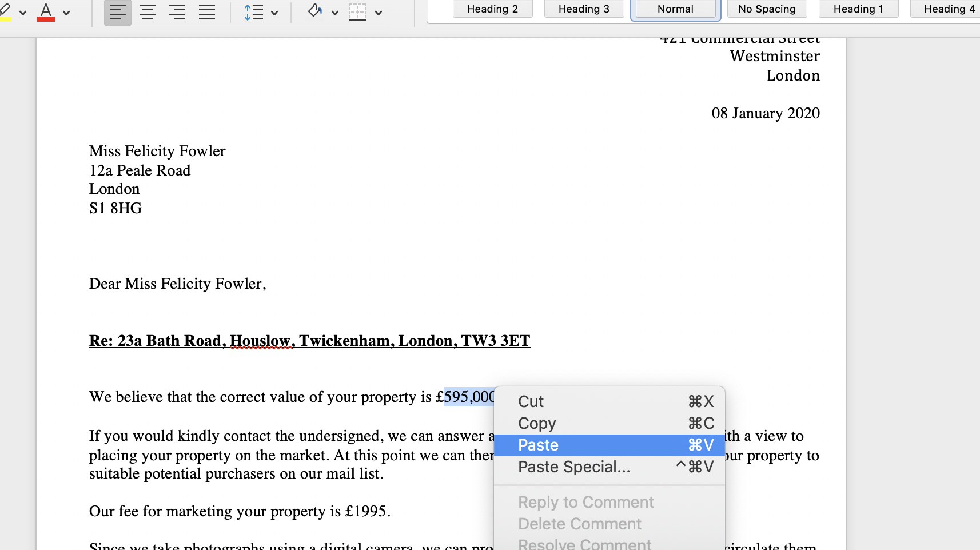The image size is (980, 550).
Task: Apply right text alignment
Action: pyautogui.click(x=177, y=12)
